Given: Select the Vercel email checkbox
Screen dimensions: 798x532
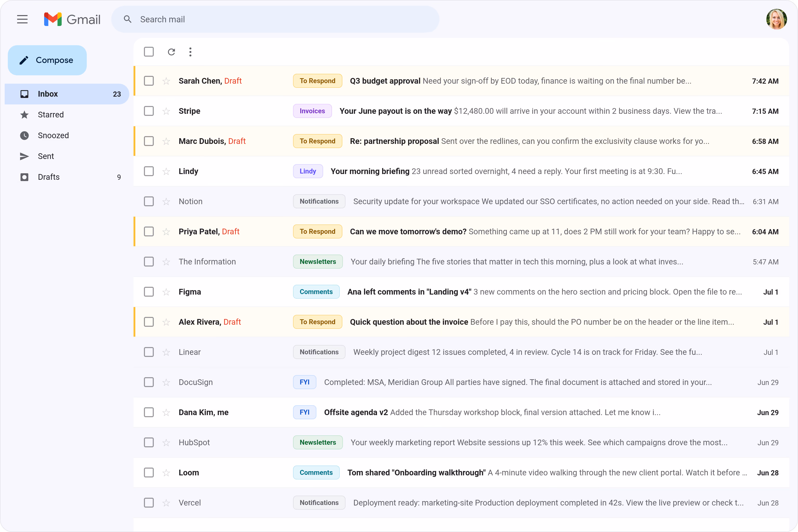Looking at the screenshot, I should pyautogui.click(x=149, y=503).
